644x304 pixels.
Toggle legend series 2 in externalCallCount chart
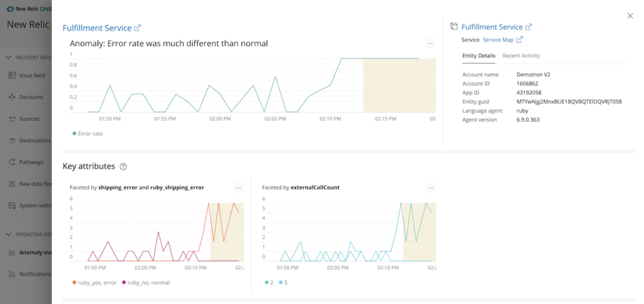coord(270,283)
